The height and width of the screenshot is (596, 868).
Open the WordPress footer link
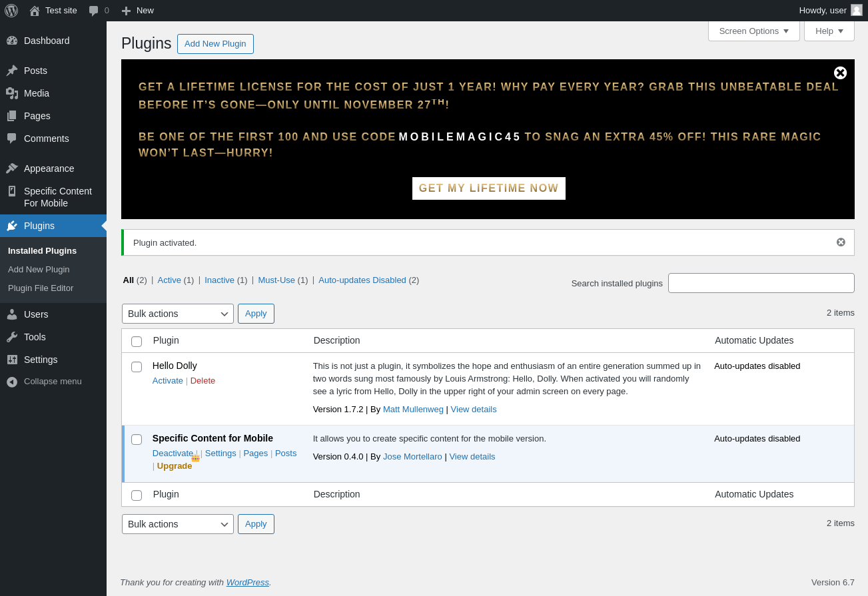[248, 583]
